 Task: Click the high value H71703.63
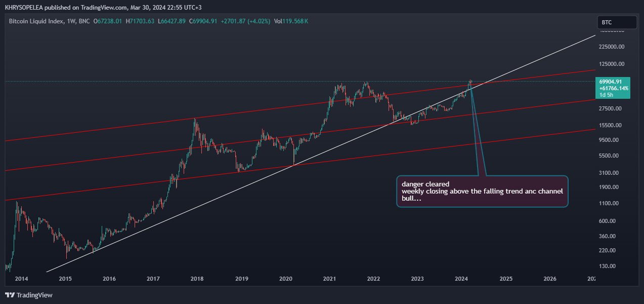141,21
